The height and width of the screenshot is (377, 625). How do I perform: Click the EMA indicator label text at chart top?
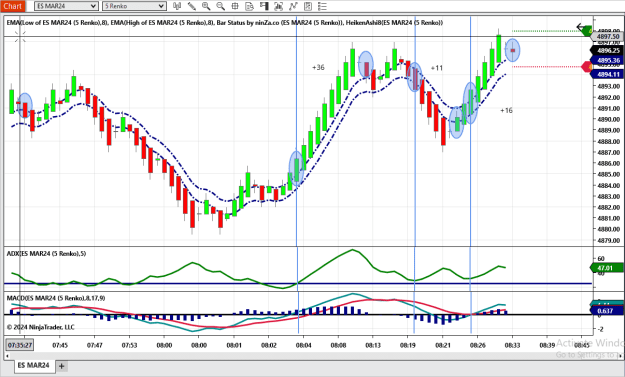click(x=225, y=23)
